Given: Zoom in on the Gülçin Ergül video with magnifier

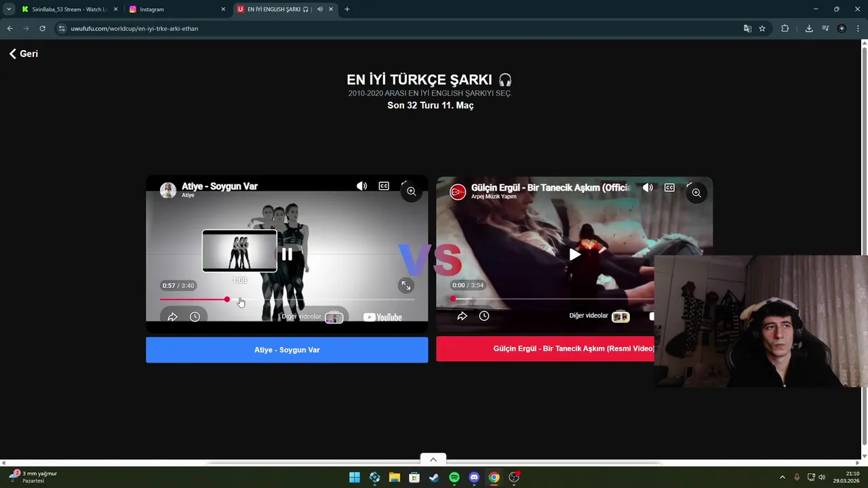Looking at the screenshot, I should (696, 193).
